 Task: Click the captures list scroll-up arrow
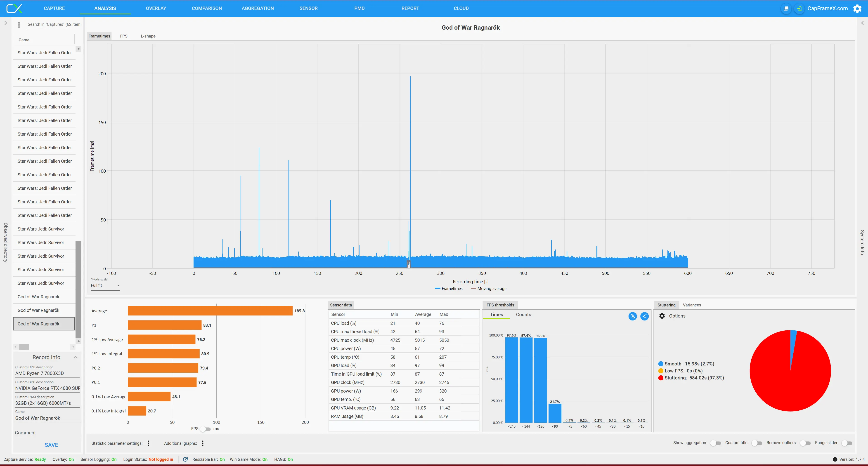[78, 49]
